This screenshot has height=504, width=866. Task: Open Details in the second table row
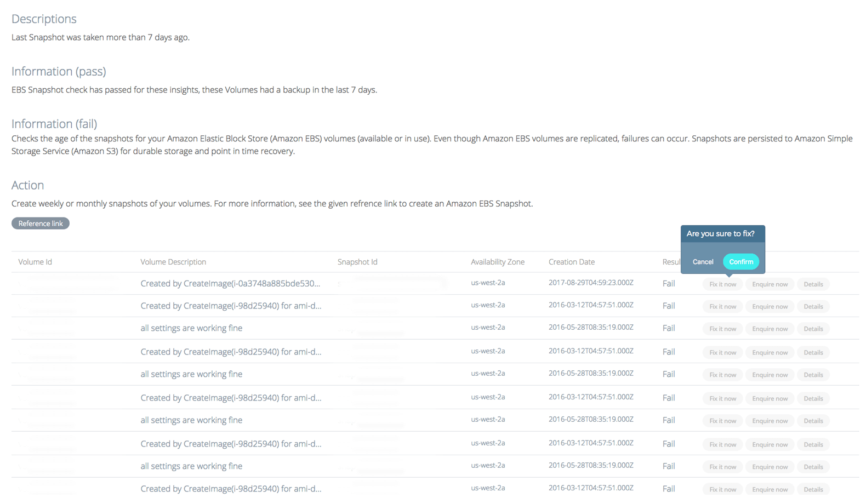click(x=813, y=307)
